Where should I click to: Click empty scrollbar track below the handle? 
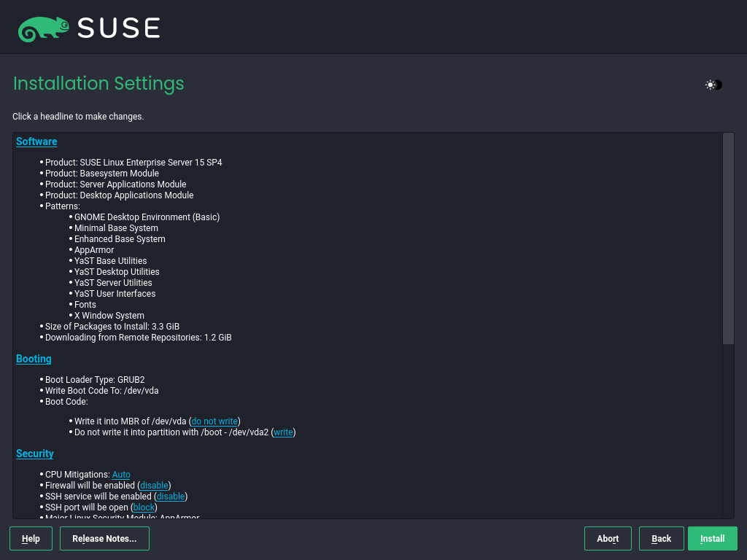728,430
